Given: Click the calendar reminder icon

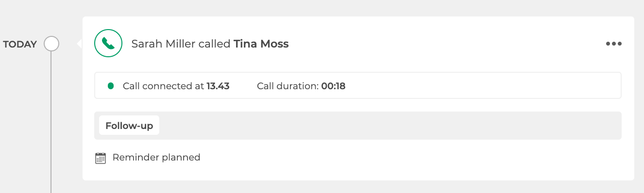Looking at the screenshot, I should click(101, 158).
